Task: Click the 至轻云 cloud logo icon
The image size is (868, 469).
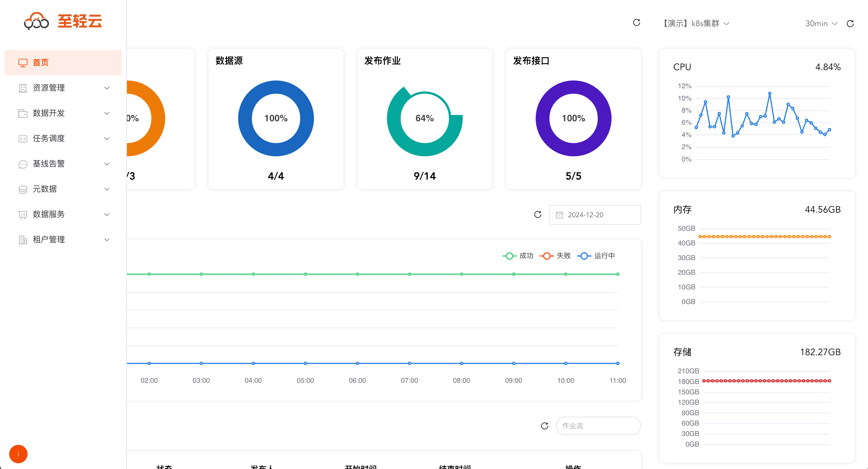Action: pyautogui.click(x=36, y=21)
